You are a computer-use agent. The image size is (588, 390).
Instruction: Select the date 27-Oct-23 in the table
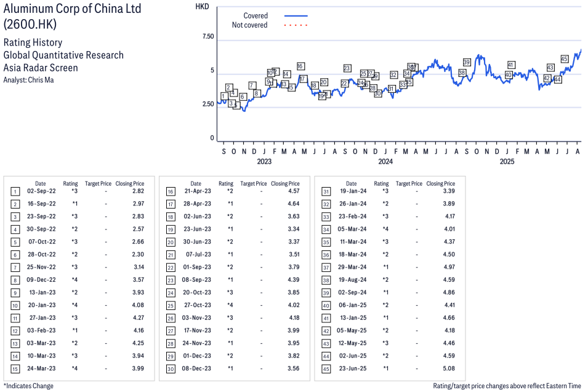pos(197,305)
